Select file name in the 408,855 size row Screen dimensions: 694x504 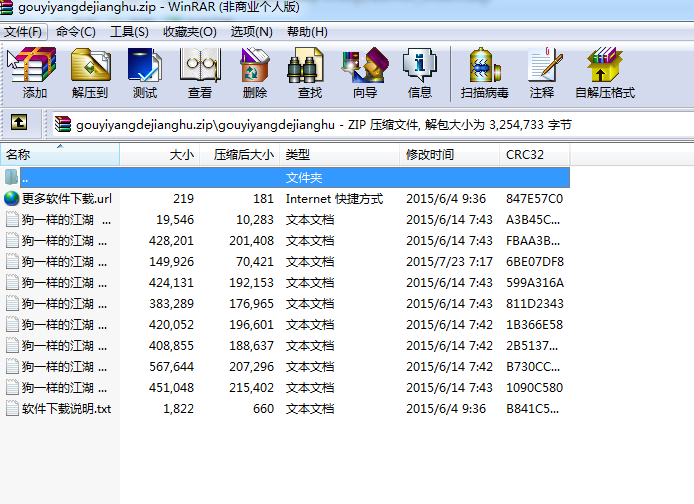click(x=64, y=346)
